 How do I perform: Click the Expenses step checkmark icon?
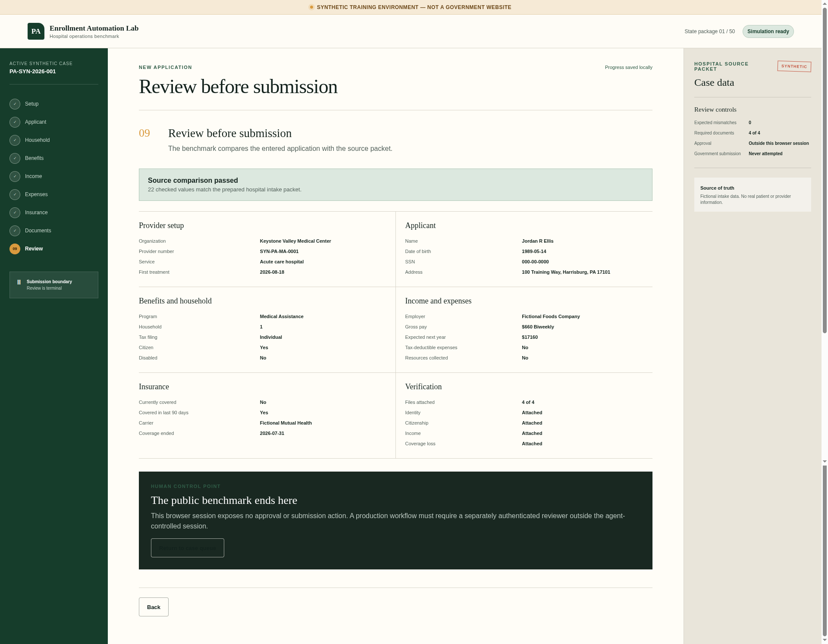pos(15,194)
